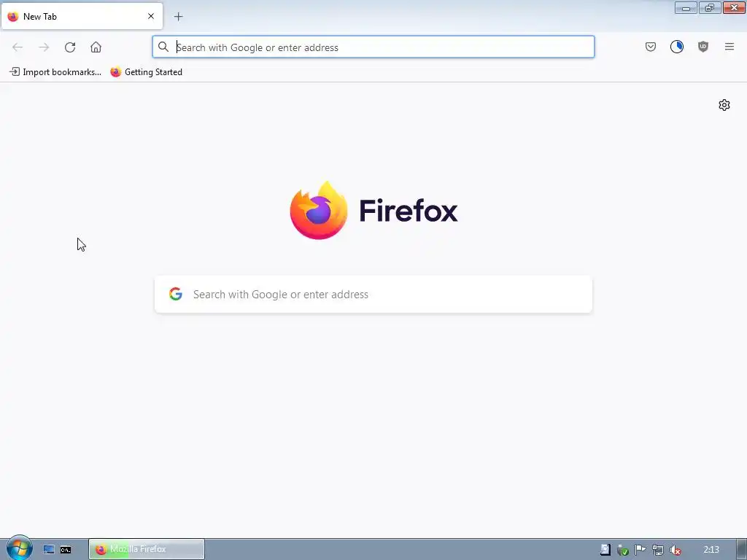The image size is (747, 560).
Task: Close the New Tab tab
Action: 150,16
